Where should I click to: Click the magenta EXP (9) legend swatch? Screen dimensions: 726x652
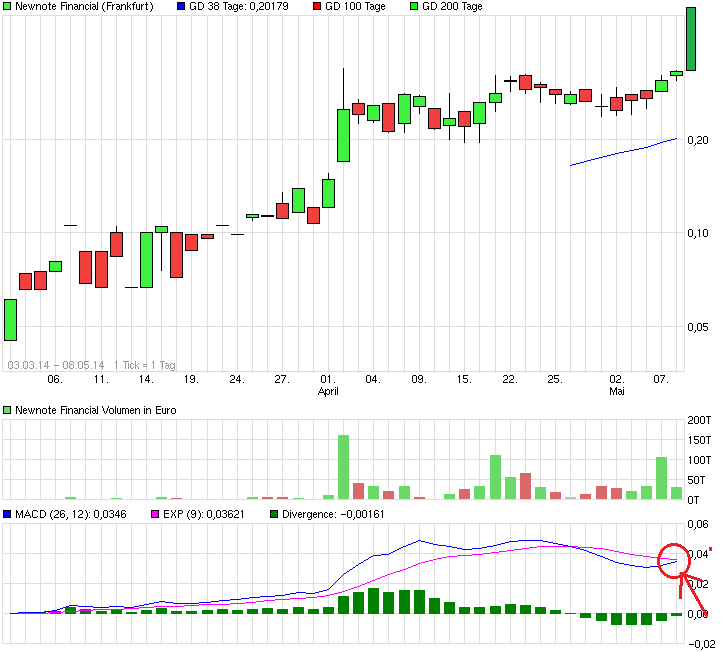point(154,515)
